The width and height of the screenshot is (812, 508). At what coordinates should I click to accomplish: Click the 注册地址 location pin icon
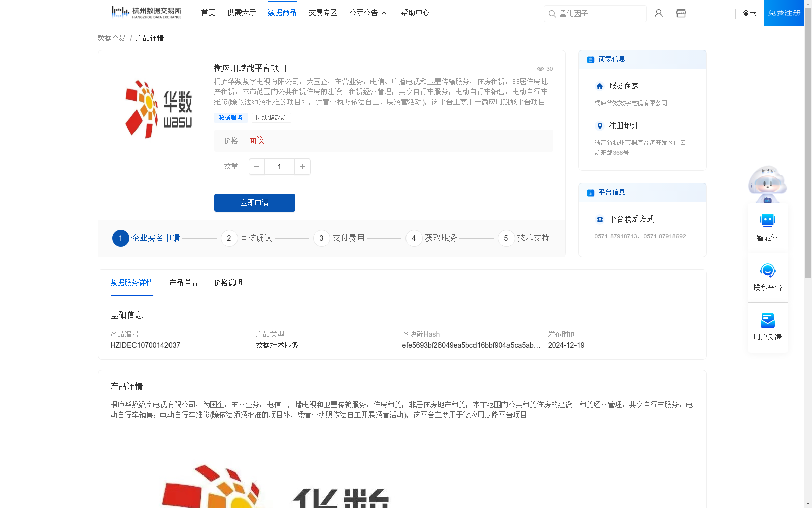(x=600, y=126)
